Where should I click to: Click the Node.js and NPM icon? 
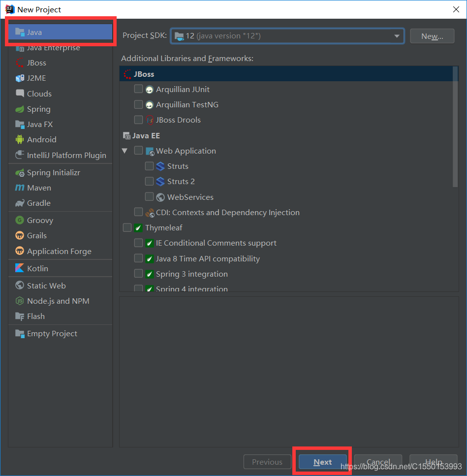pyautogui.click(x=20, y=301)
